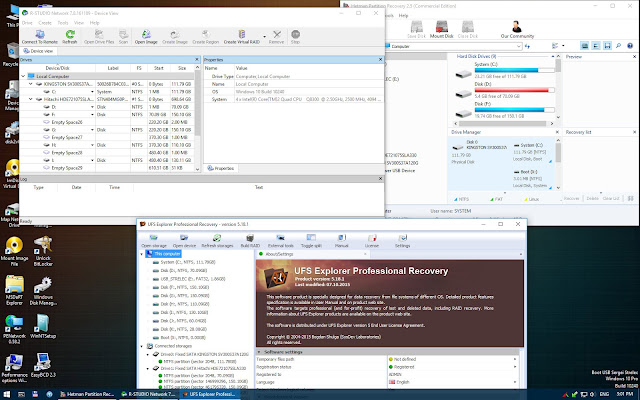Click Create Virtual RAID icon in R-Studio
The image size is (640, 400).
pyautogui.click(x=242, y=34)
